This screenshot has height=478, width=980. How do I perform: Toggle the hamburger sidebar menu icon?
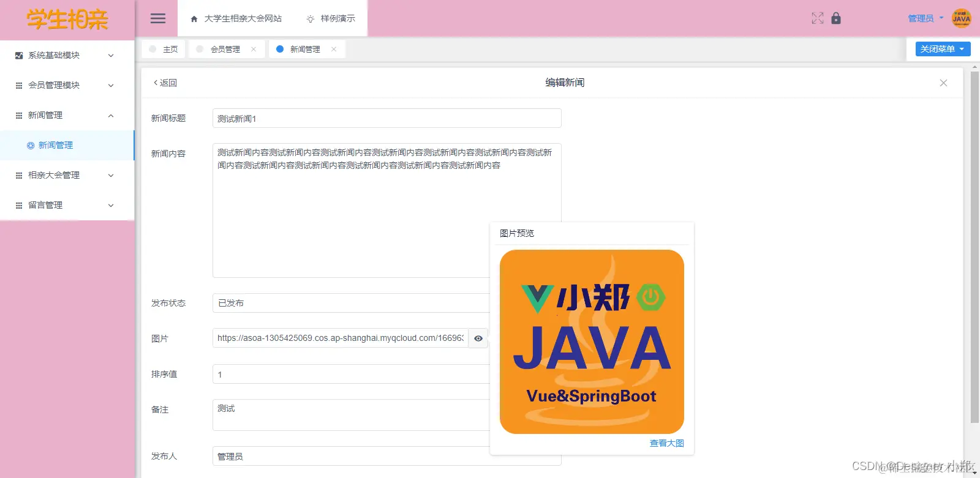(158, 18)
